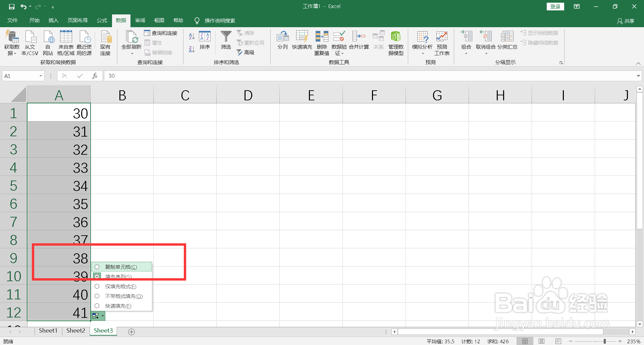Viewport: 644px width, 345px height.
Task: Open the Undo history dropdown arrow
Action: point(30,7)
